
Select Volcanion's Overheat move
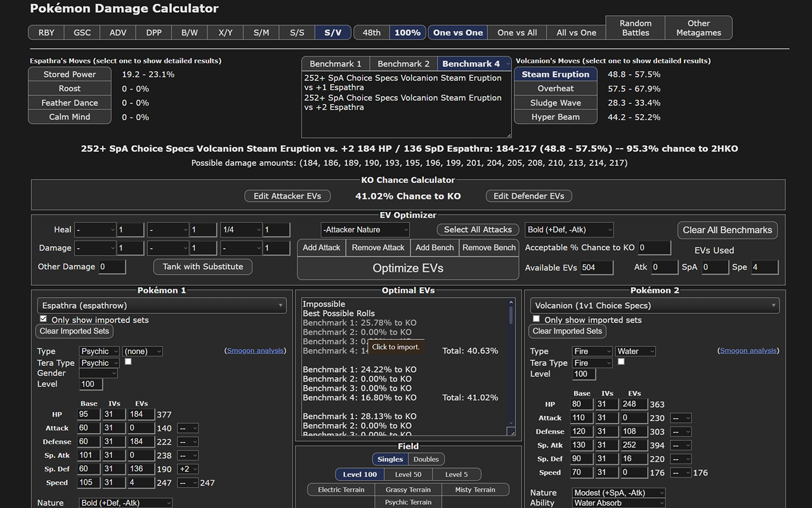556,88
